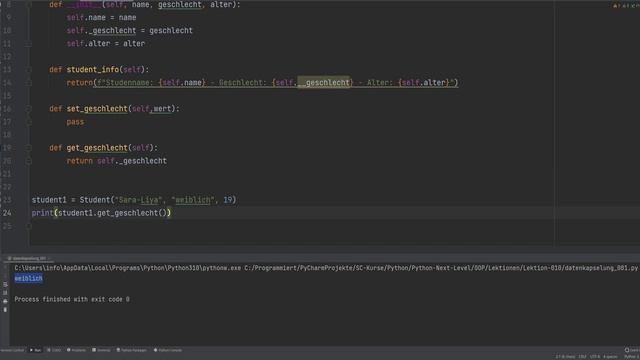
Task: Click the trash clear-all icon in Run panel
Action: tap(5, 310)
